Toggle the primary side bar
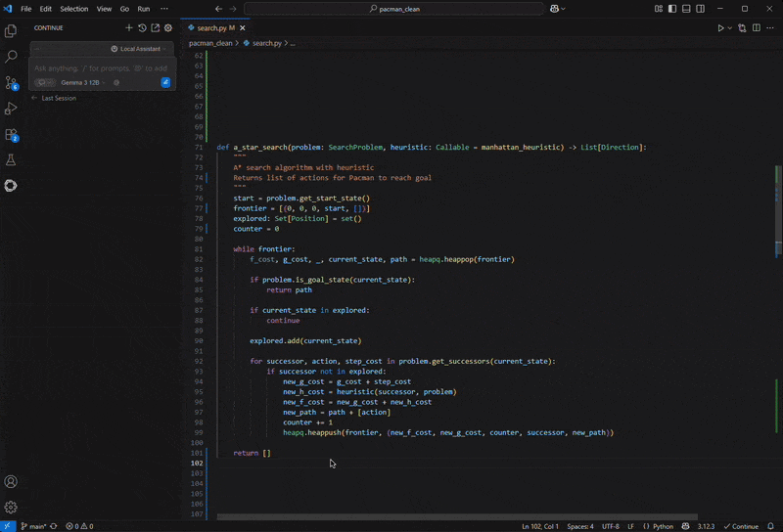 pos(672,9)
